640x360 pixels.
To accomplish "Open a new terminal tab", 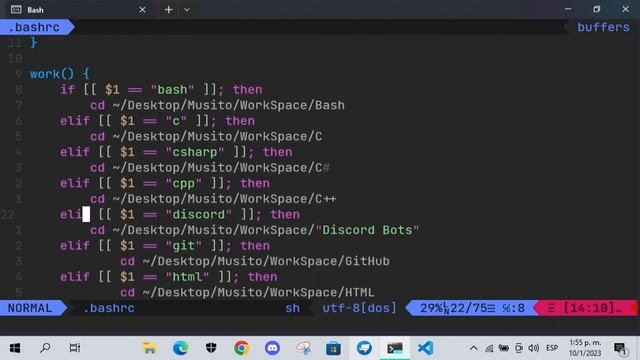I will click(168, 9).
